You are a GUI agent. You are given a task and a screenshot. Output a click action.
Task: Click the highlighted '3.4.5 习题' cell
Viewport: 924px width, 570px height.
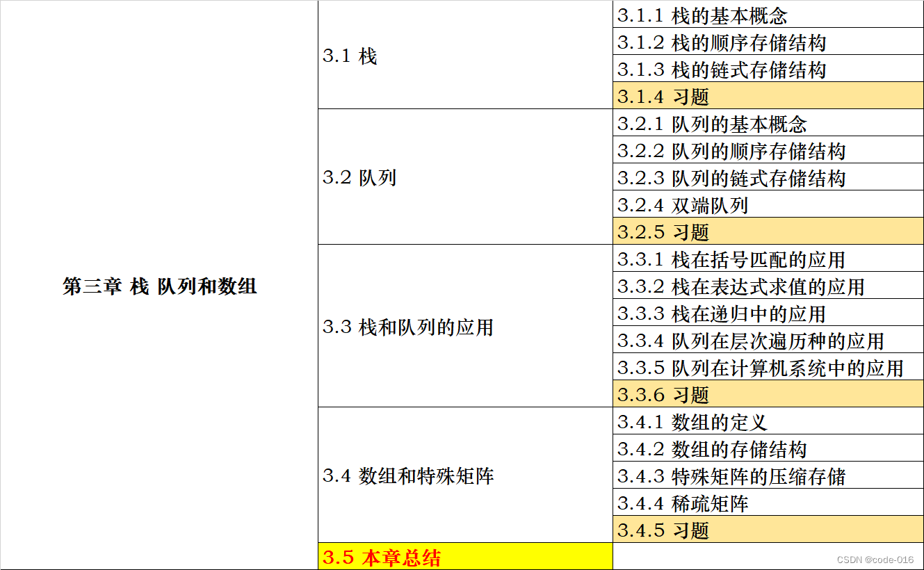click(x=768, y=530)
